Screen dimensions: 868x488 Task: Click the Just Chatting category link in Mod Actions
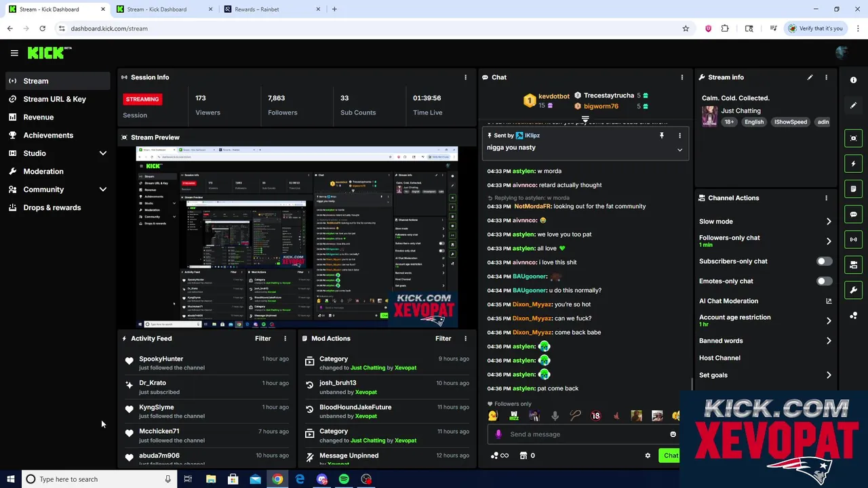pyautogui.click(x=368, y=368)
